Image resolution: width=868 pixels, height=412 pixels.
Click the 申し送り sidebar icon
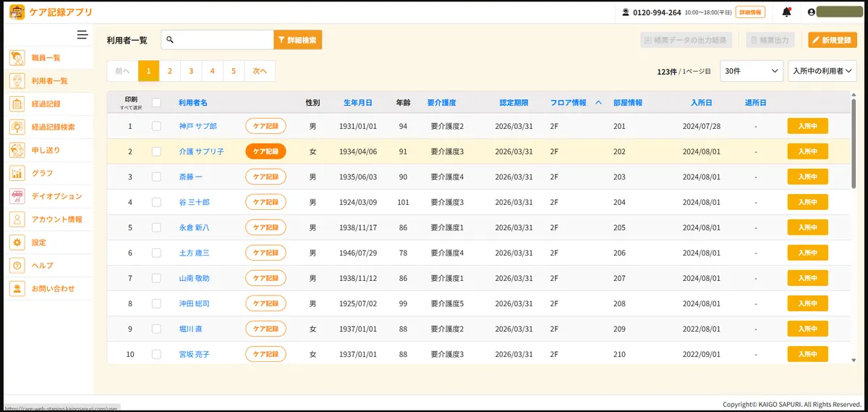(x=17, y=151)
